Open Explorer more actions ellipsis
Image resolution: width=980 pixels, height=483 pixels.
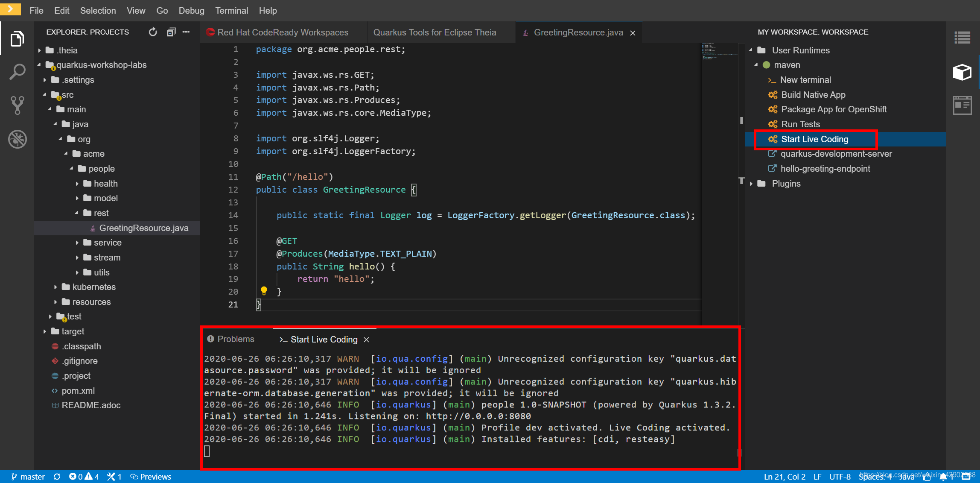pos(186,32)
